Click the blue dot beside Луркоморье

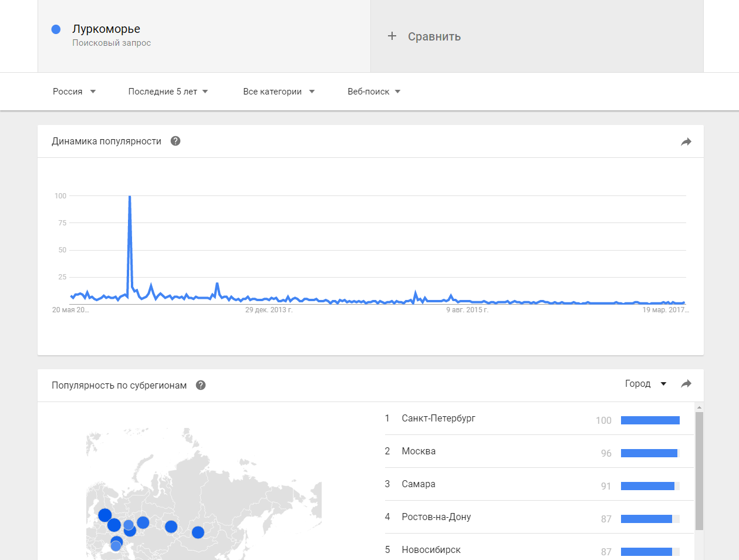(x=56, y=29)
